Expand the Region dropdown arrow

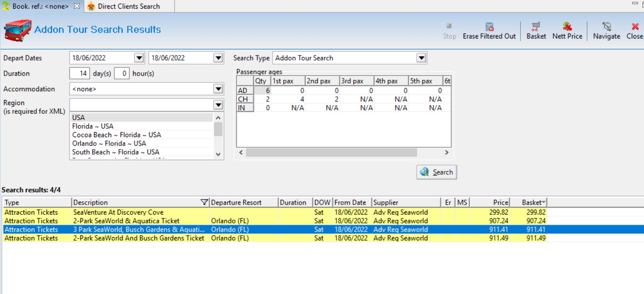tap(218, 105)
